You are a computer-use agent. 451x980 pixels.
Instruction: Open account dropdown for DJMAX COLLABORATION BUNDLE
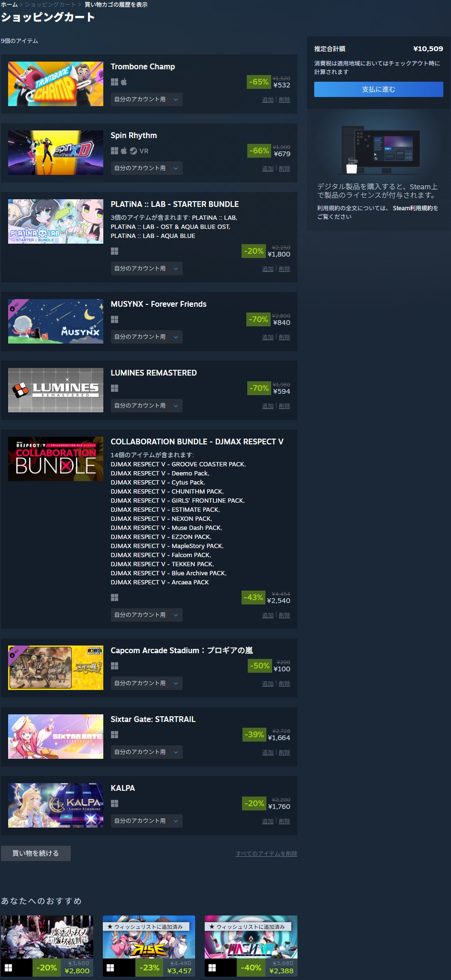[146, 615]
